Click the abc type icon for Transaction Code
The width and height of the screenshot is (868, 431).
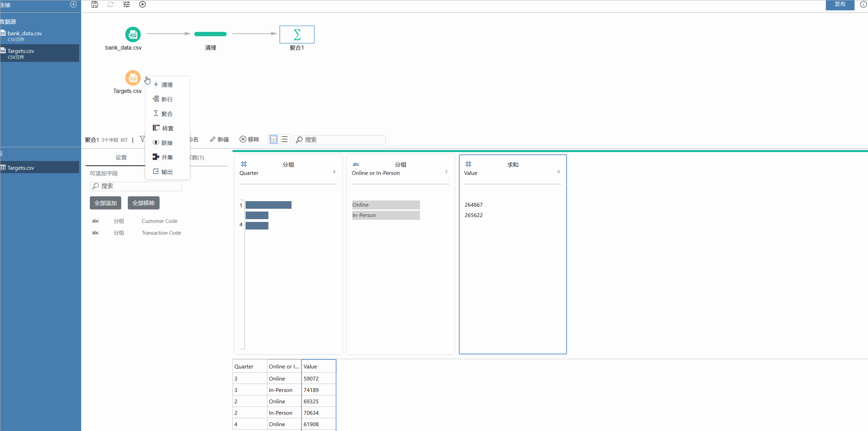[x=95, y=233]
